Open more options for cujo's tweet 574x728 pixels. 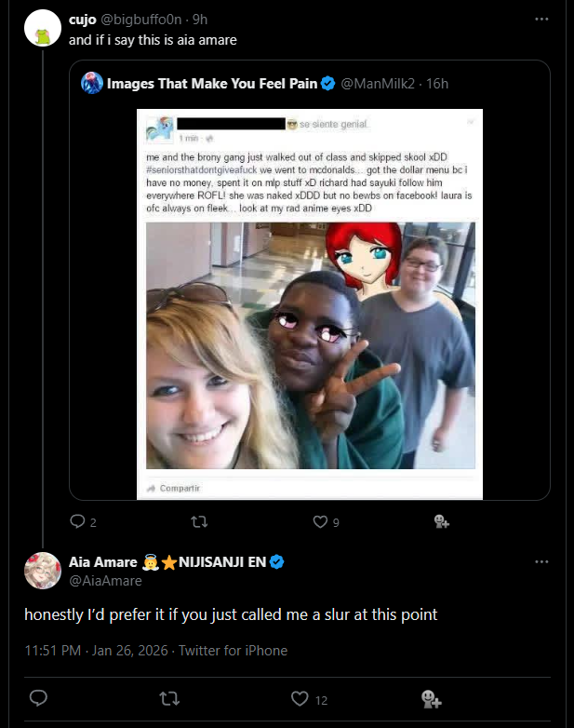[x=541, y=19]
